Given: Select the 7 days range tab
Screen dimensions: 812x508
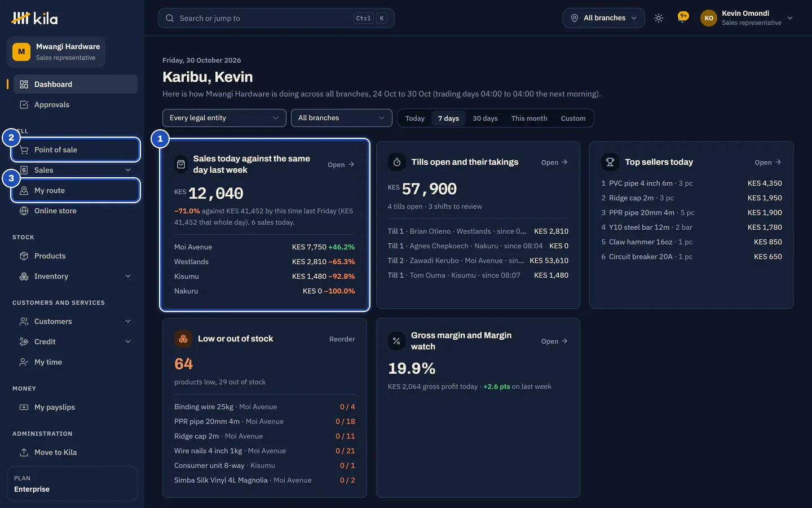Looking at the screenshot, I should (x=448, y=118).
